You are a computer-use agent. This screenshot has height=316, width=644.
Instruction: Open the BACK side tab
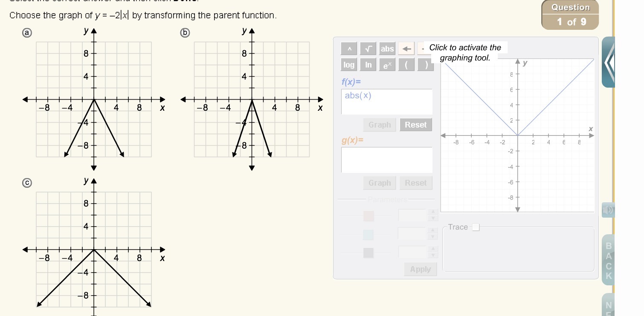tap(608, 261)
